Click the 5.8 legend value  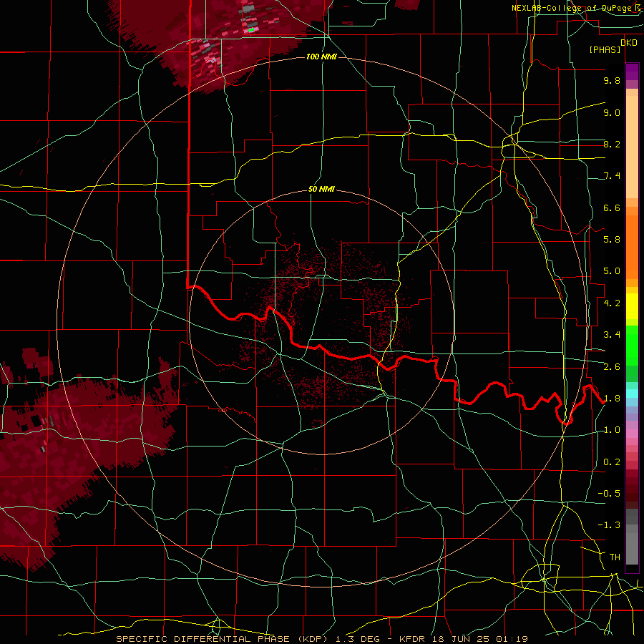pos(612,240)
